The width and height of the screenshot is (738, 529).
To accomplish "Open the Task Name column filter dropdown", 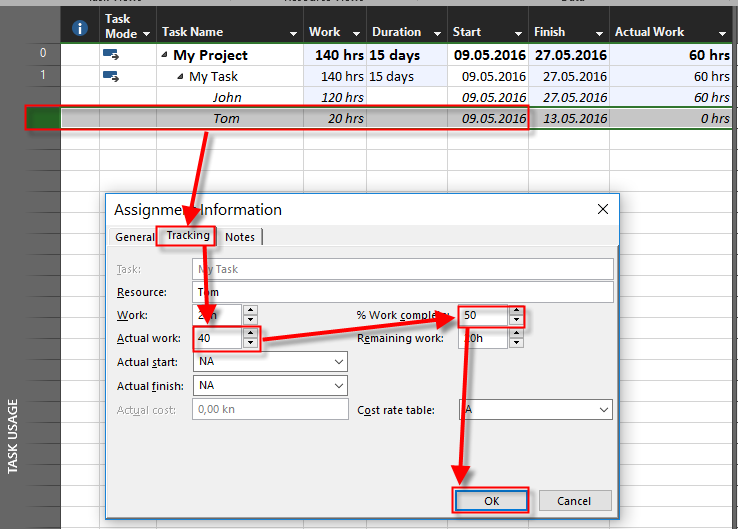I will (x=293, y=33).
